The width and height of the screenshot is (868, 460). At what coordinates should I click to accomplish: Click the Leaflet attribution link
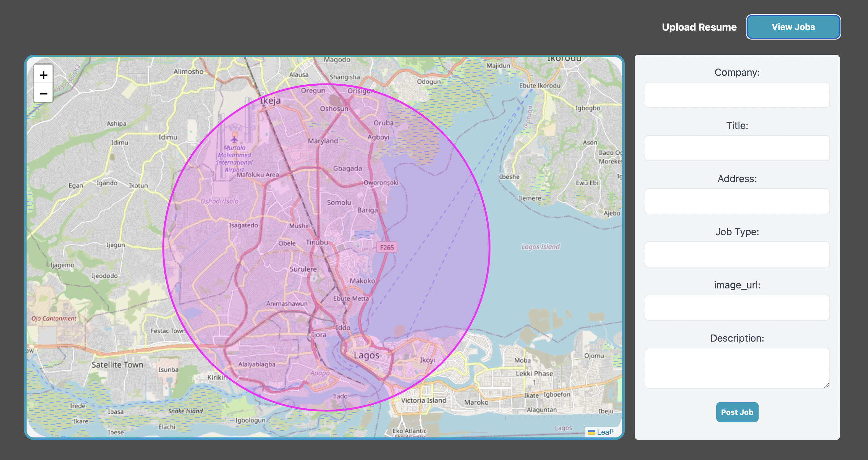click(604, 432)
